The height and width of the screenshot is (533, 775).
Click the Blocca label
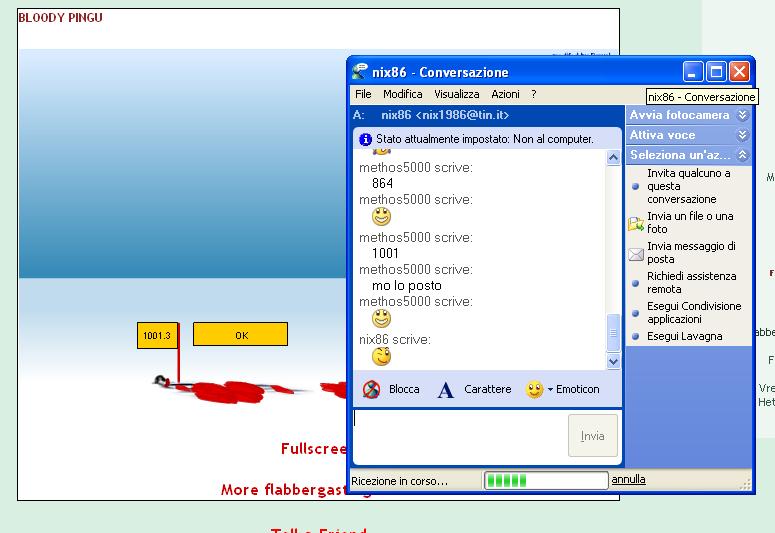404,390
